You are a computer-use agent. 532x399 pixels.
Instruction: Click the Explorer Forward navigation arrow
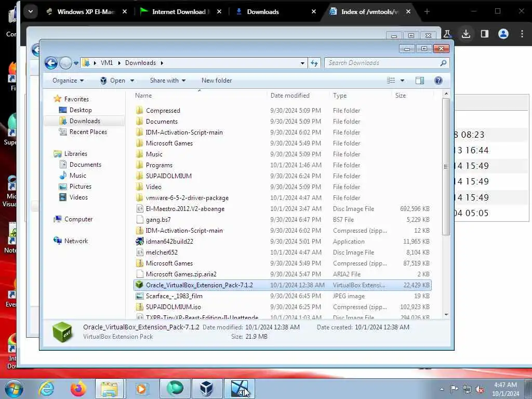tap(65, 63)
